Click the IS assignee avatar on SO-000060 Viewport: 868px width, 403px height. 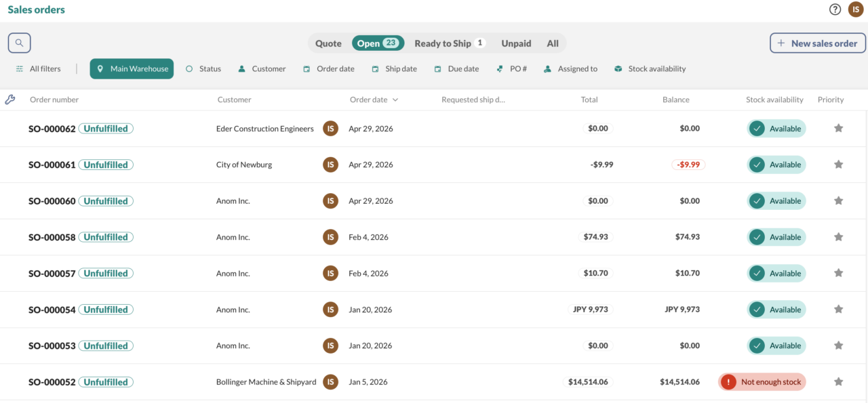click(x=330, y=200)
